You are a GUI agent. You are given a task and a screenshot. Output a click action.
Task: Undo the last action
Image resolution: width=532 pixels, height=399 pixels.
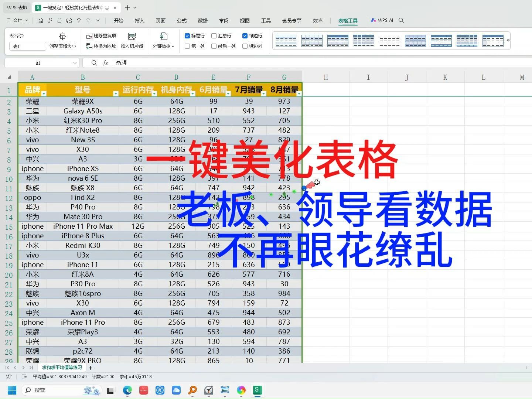[79, 20]
